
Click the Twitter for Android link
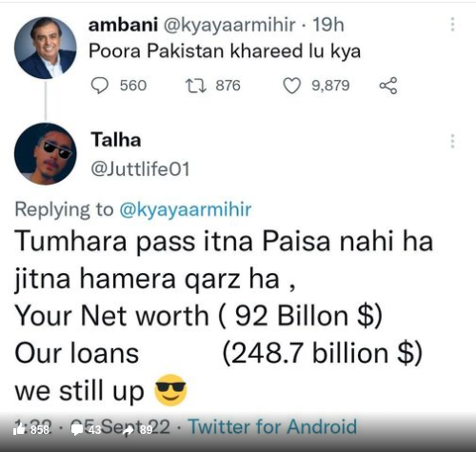273,426
